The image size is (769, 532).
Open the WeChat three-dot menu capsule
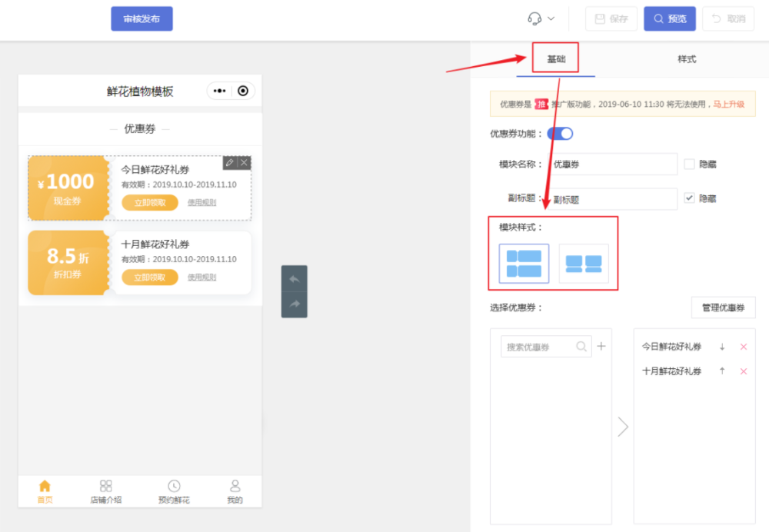coord(219,91)
